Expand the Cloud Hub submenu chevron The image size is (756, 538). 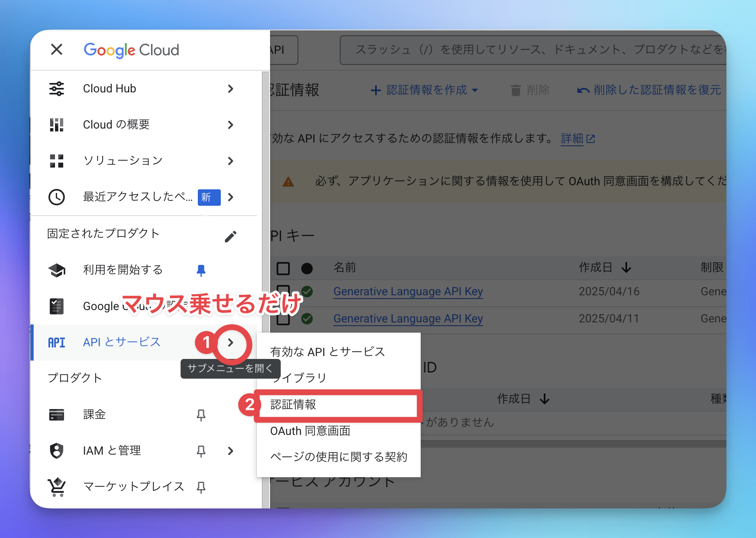pyautogui.click(x=231, y=89)
